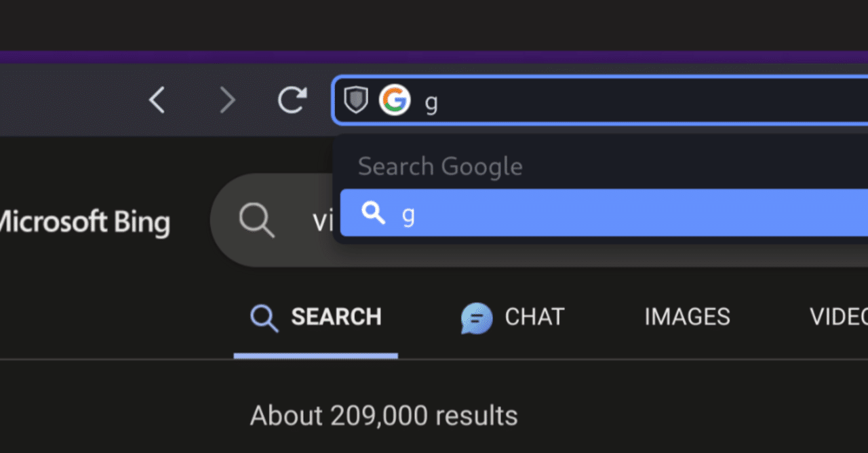Screen dimensions: 868x453
Task: Click the search icon inside the highlighted suggestion
Action: pyautogui.click(x=374, y=214)
